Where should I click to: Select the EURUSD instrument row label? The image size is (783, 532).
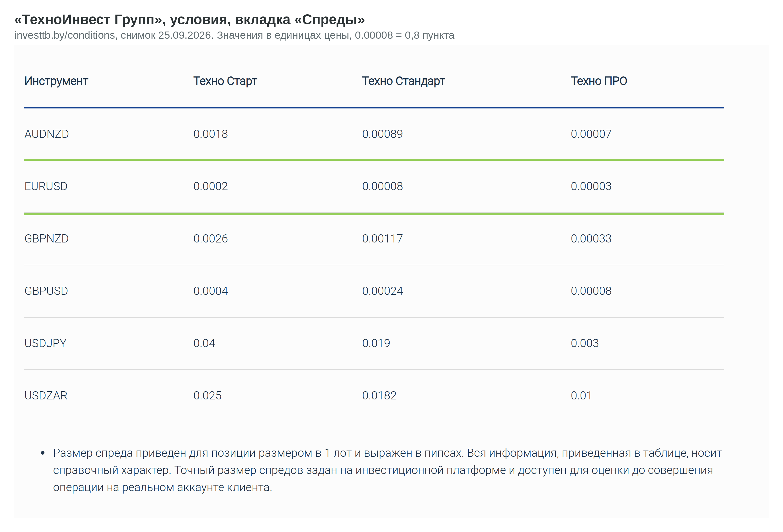pyautogui.click(x=46, y=186)
